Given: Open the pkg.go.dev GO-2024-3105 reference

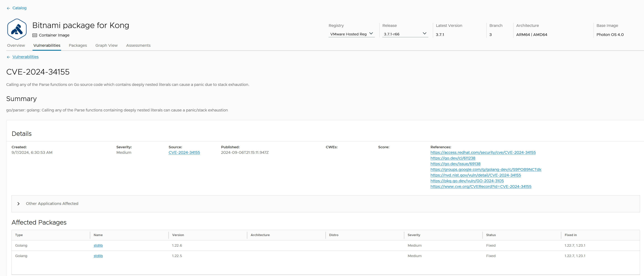Looking at the screenshot, I should pyautogui.click(x=467, y=181).
